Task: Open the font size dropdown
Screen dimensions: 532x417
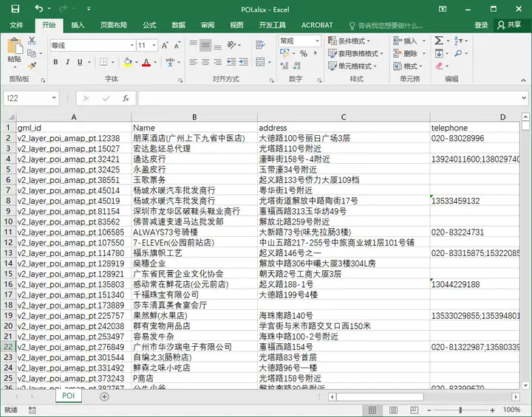Action: click(x=154, y=45)
